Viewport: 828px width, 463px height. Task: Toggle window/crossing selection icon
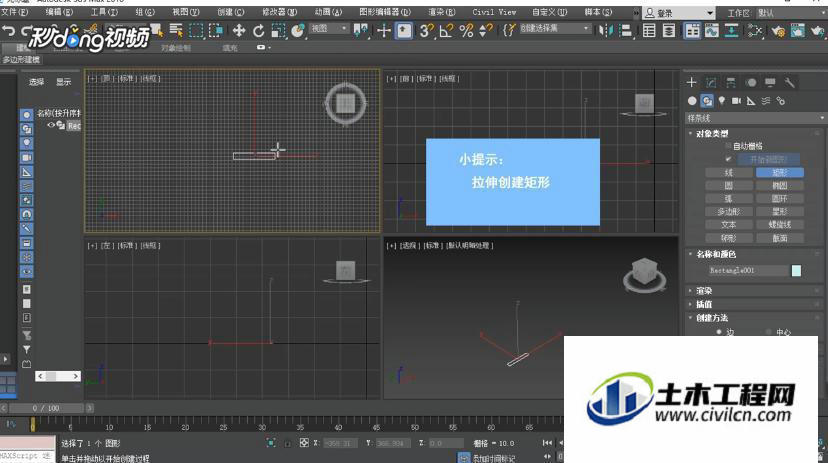tap(215, 31)
